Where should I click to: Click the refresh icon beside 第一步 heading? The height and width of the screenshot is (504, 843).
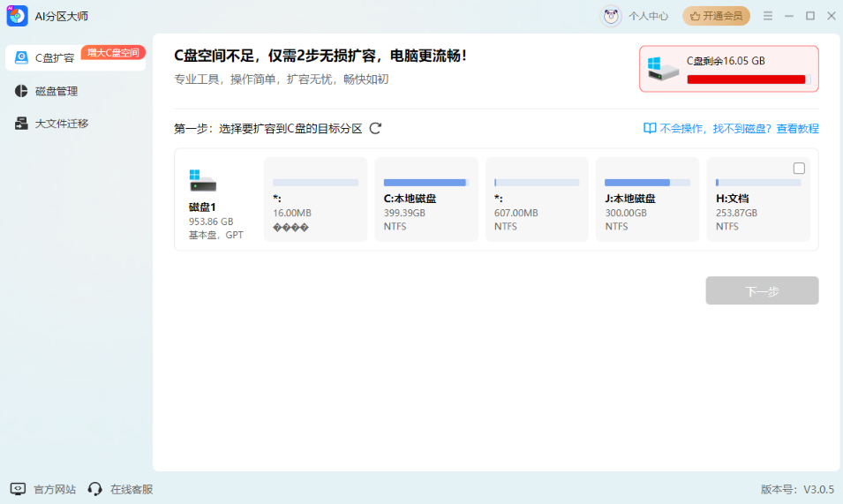point(375,128)
